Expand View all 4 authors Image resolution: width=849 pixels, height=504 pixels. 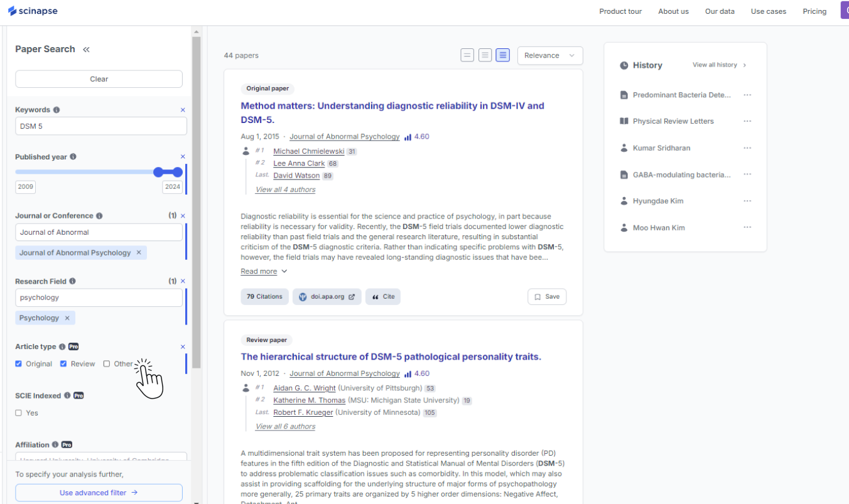pyautogui.click(x=285, y=190)
